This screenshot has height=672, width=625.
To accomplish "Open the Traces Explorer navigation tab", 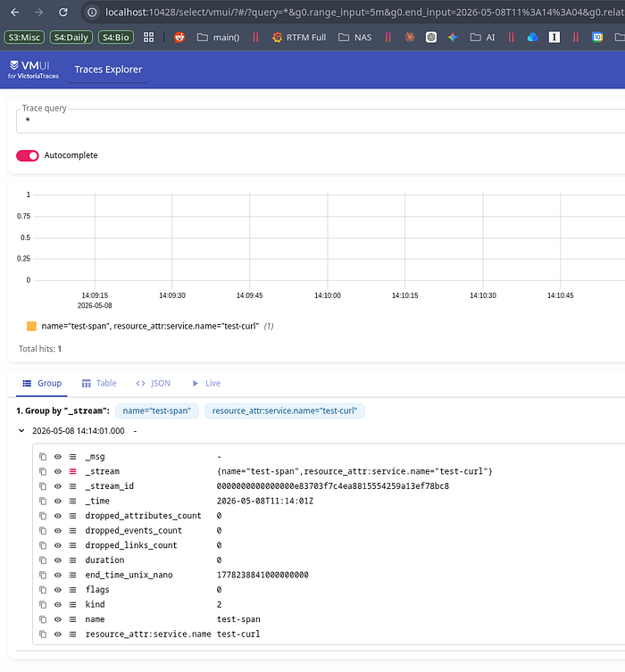I will [108, 70].
